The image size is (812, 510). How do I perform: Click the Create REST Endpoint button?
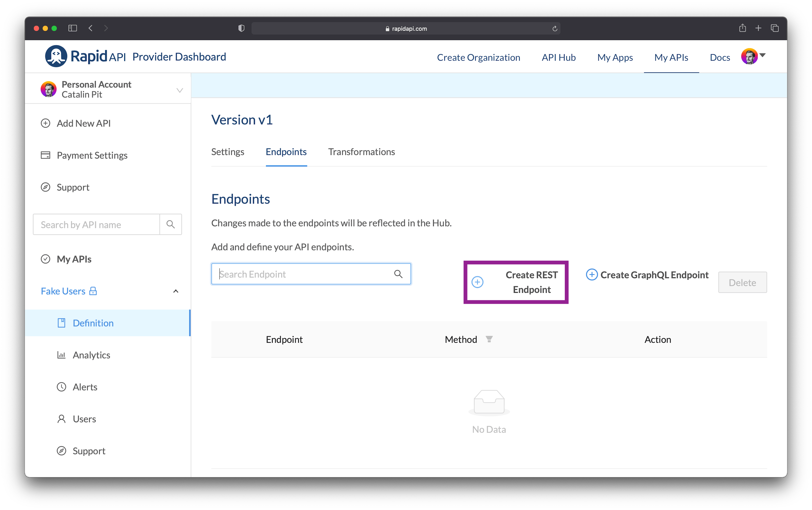coord(516,282)
